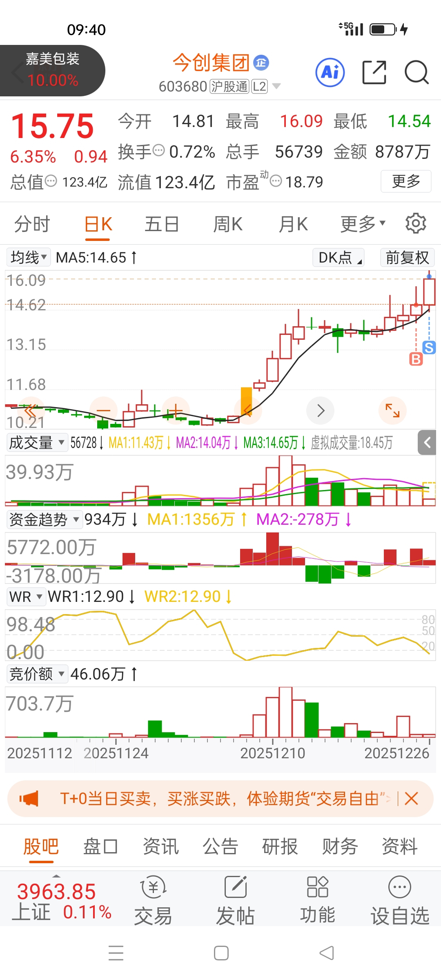Open the search magnifier icon
This screenshot has width=441, height=980.
[x=416, y=72]
